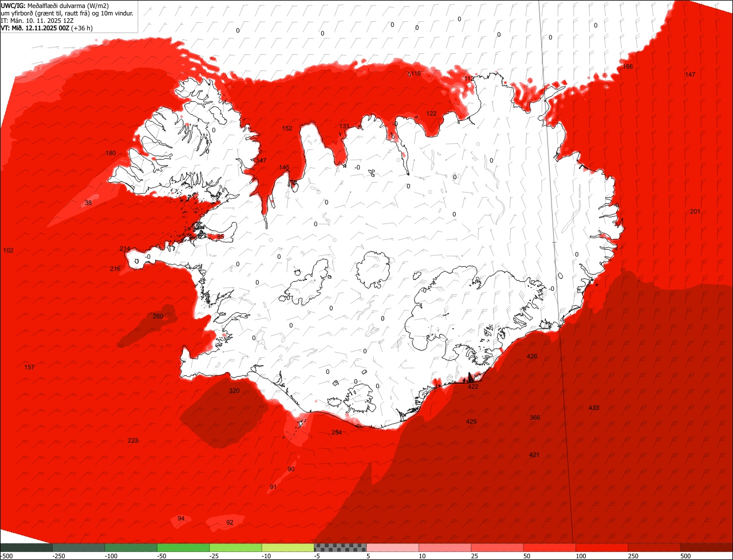This screenshot has height=560, width=733.
Task: Click the map value '320'
Action: click(234, 391)
